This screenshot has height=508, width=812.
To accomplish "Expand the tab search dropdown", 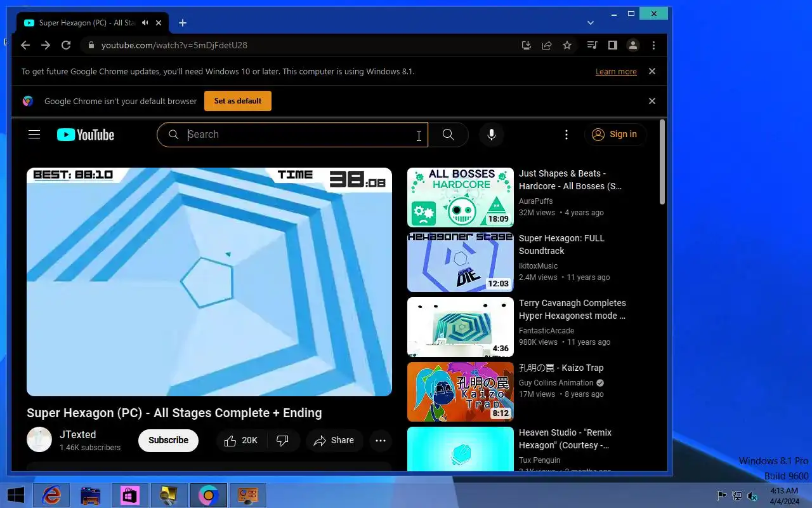I will click(x=591, y=23).
